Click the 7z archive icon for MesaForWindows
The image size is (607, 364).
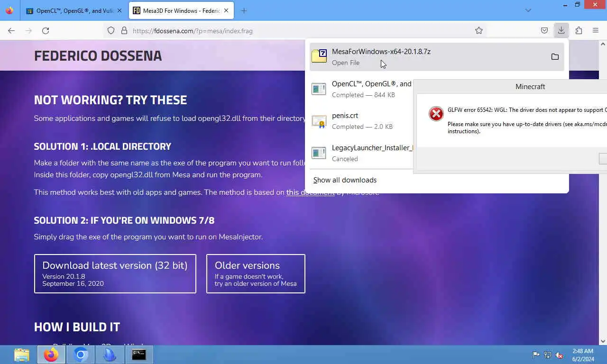(x=319, y=56)
